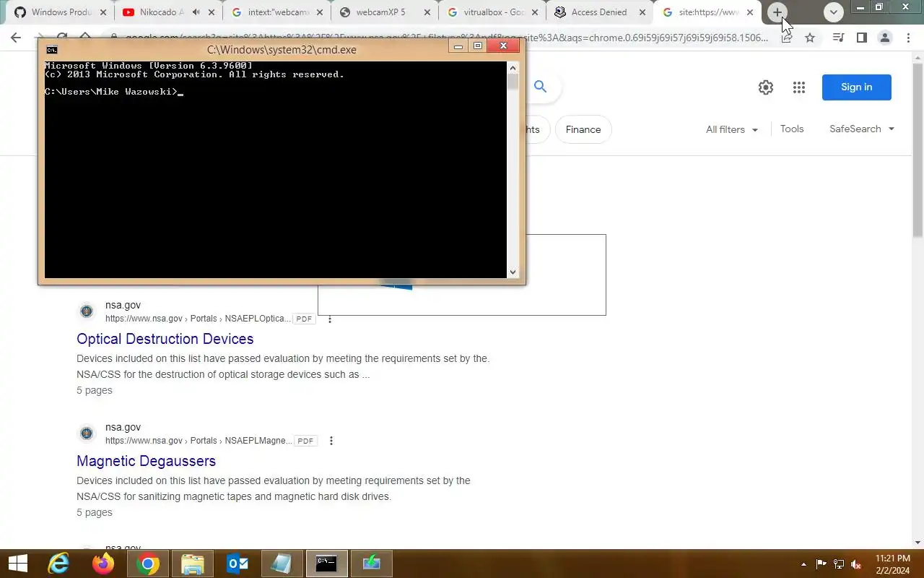
Task: Click cmd scrollbar down arrow
Action: pos(513,272)
